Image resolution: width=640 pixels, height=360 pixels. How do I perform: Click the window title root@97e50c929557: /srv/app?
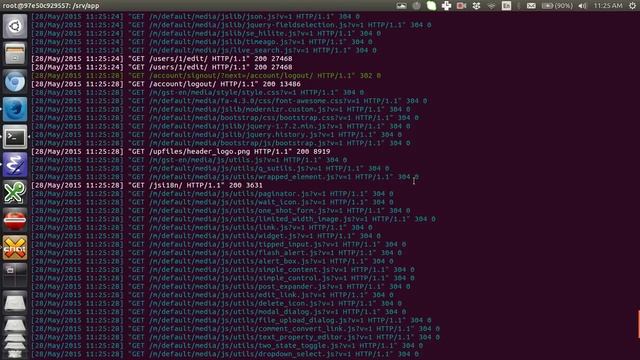[51, 6]
